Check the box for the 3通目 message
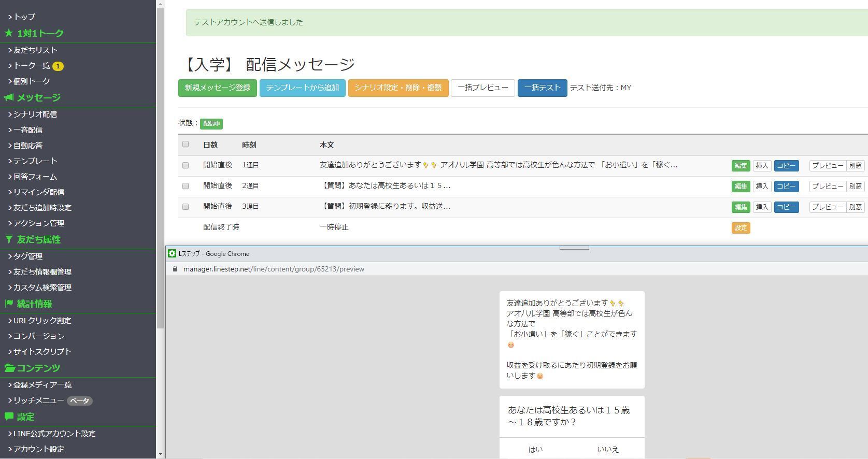 186,207
